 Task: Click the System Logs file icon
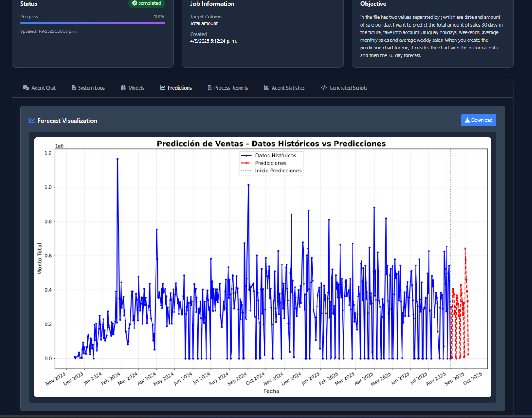pos(74,88)
